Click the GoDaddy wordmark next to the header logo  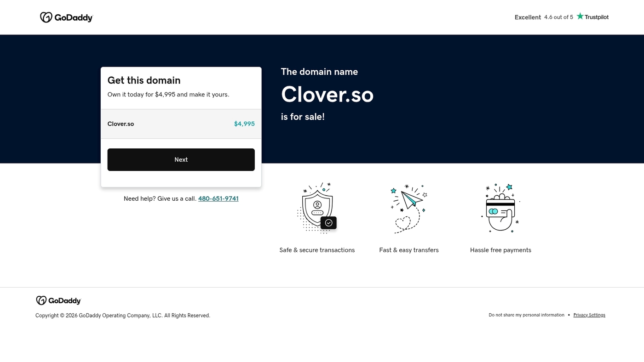coord(74,17)
